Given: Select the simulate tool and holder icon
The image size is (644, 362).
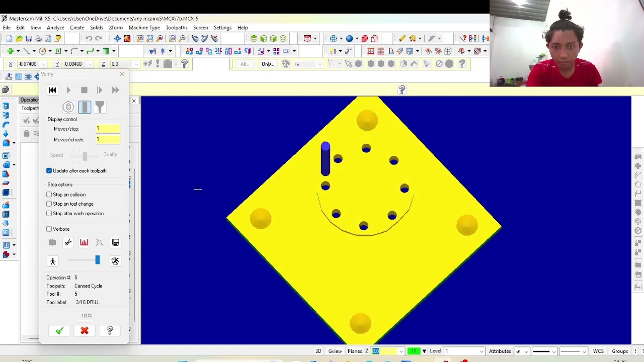Looking at the screenshot, I should (x=100, y=107).
